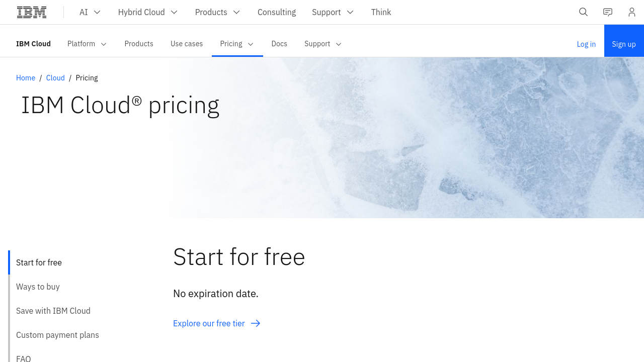644x362 pixels.
Task: Open the top Products dropdown
Action: (217, 12)
